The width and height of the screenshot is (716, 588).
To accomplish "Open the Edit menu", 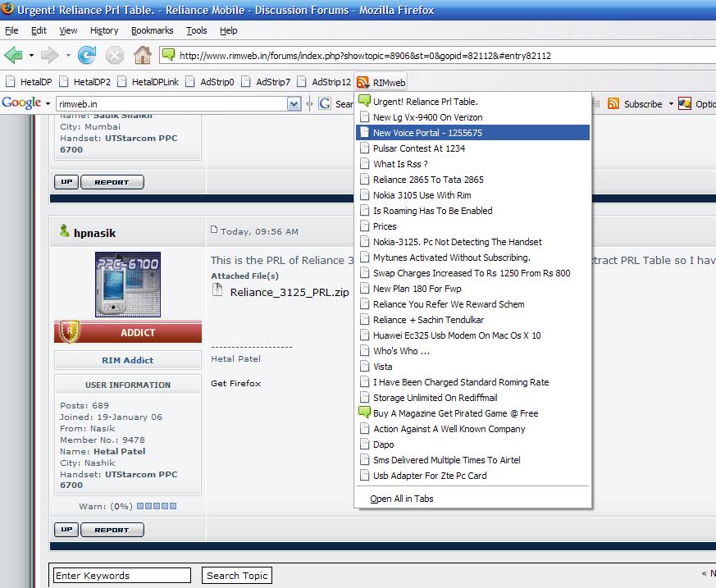I will click(x=39, y=30).
